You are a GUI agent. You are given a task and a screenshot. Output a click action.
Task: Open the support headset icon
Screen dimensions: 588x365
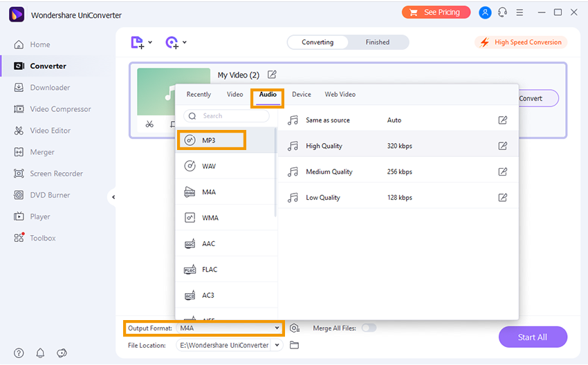point(502,12)
